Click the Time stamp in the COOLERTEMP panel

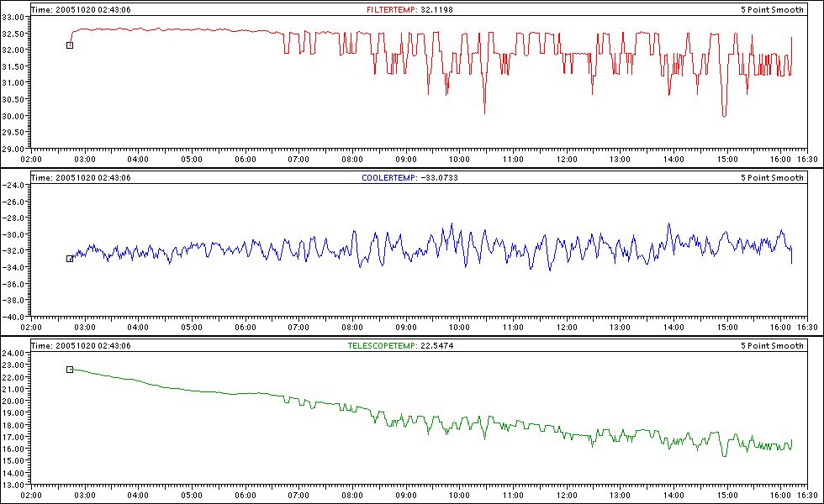[x=81, y=177]
